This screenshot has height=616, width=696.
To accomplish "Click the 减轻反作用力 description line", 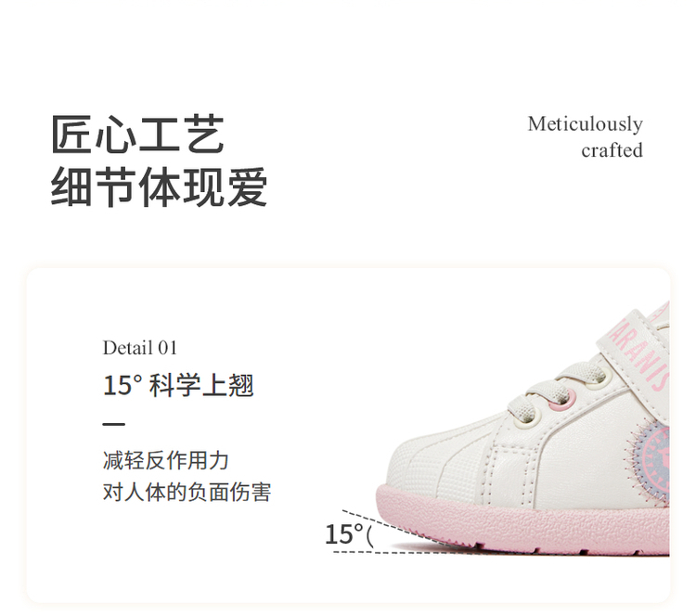I will tap(165, 460).
